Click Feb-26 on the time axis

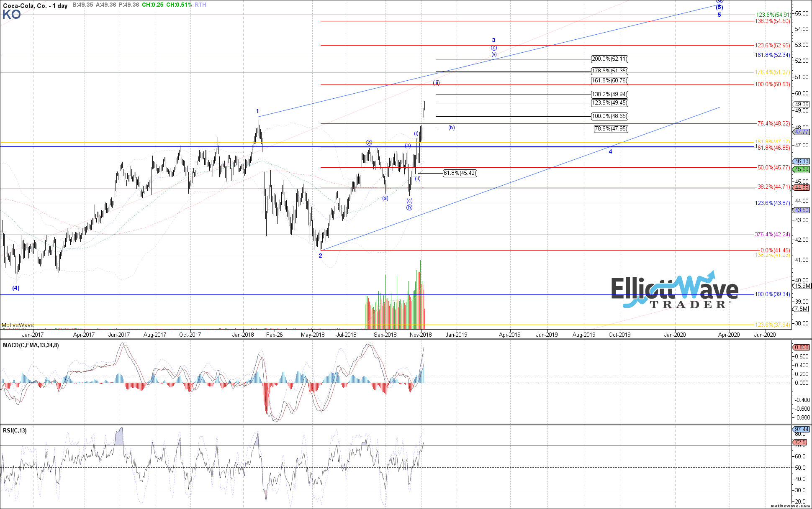[275, 335]
